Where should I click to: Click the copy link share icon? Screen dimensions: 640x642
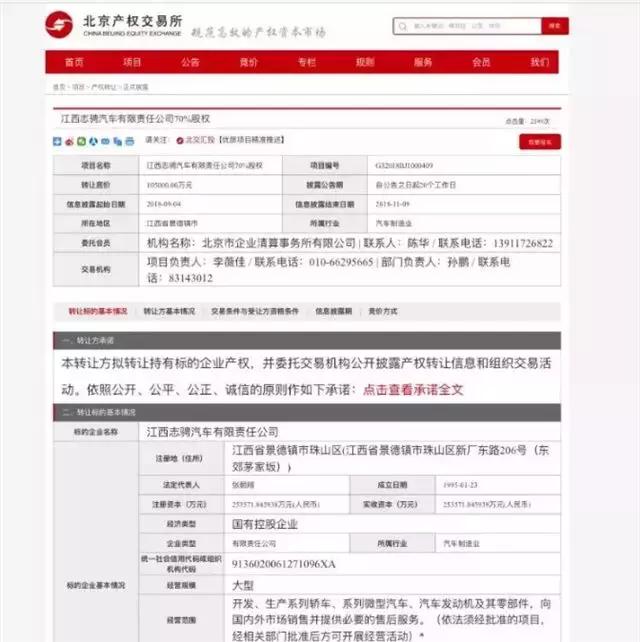point(118,141)
